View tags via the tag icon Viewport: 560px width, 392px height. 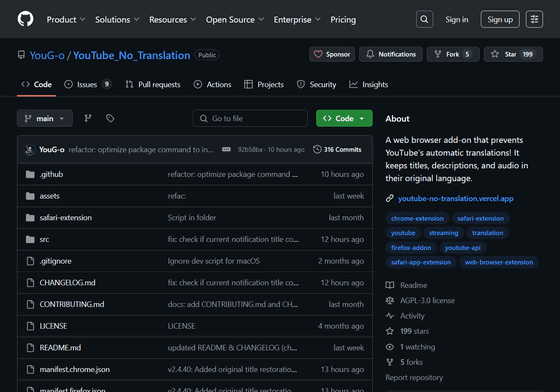pos(110,118)
